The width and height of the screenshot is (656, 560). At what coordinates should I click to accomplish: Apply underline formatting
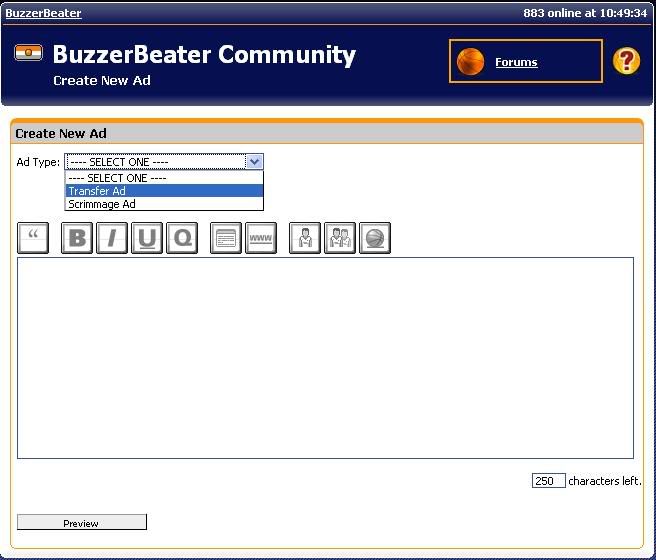tap(147, 238)
